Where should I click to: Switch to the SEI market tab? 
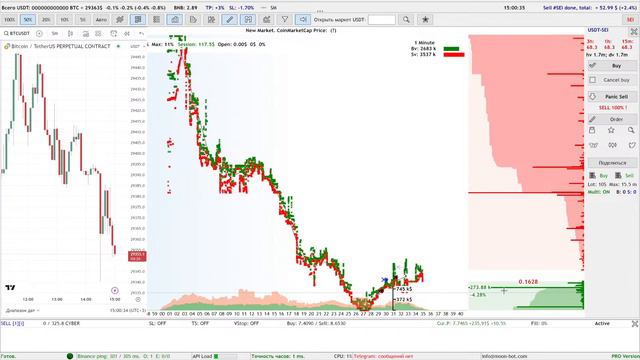(630, 20)
